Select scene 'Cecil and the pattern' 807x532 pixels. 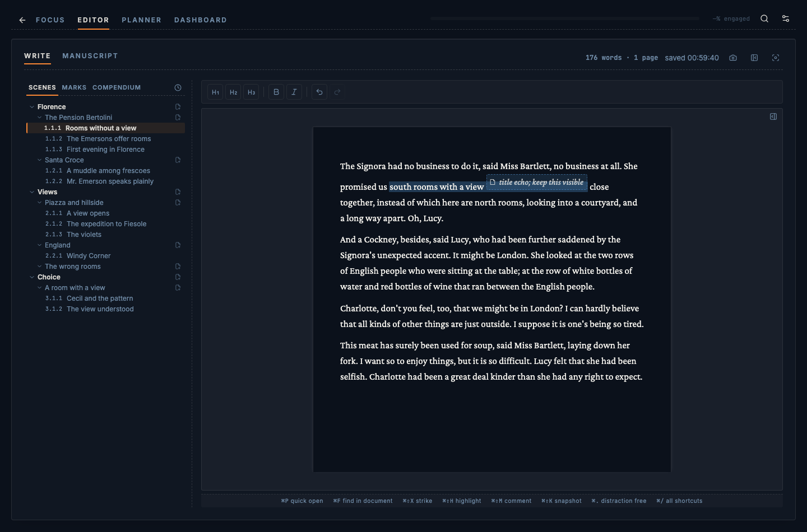pyautogui.click(x=100, y=298)
